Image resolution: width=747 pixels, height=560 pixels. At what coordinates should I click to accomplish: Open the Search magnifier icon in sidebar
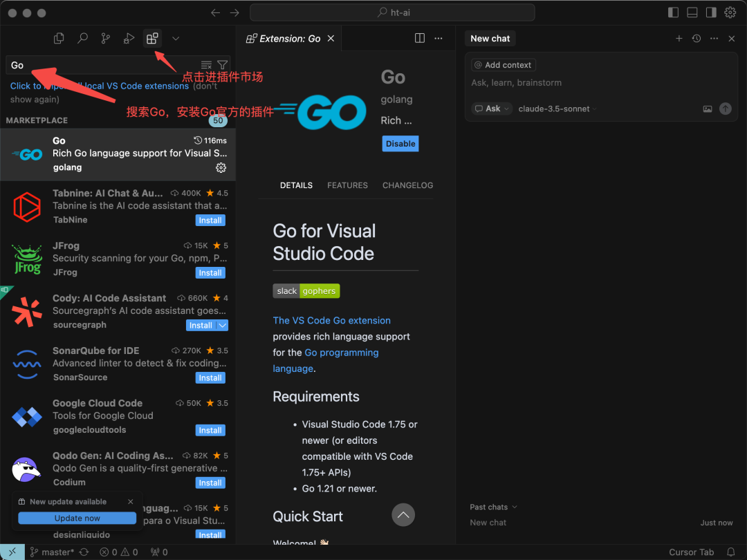(x=82, y=39)
